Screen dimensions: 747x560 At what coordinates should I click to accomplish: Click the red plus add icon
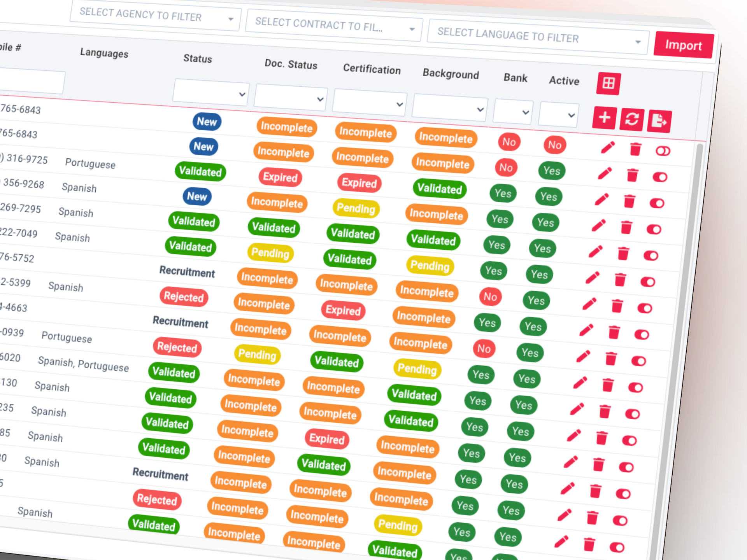(604, 118)
